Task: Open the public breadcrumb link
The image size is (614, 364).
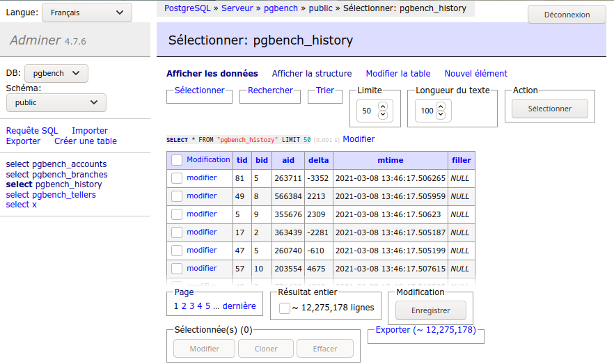Action: tap(320, 8)
